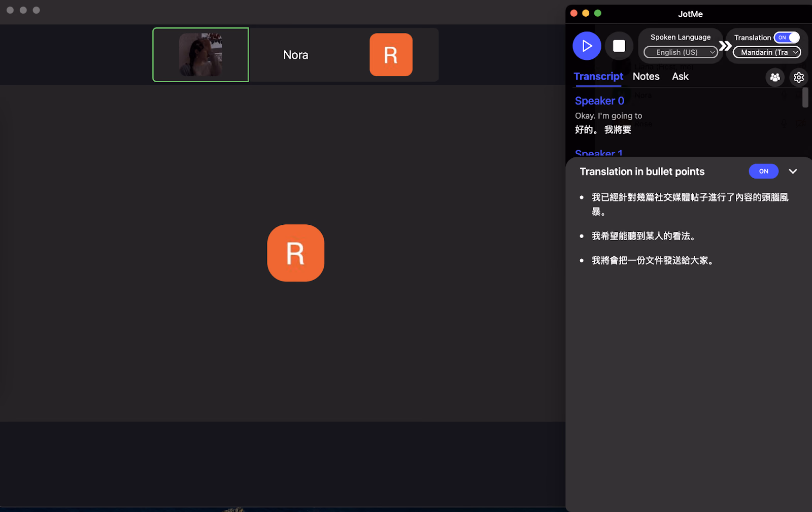Minimize the JotMe window with yellow button

tap(586, 13)
